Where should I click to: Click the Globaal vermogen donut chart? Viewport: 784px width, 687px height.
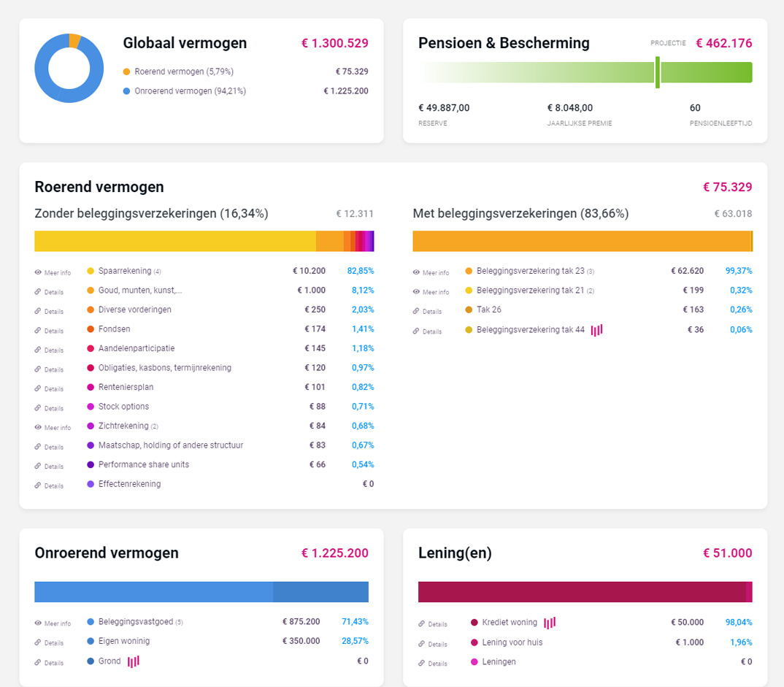coord(69,68)
